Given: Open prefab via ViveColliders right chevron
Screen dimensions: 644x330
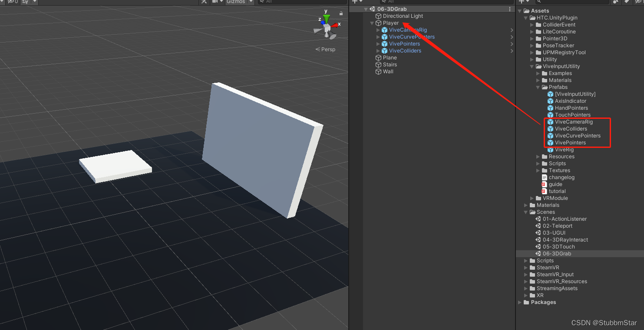Looking at the screenshot, I should (x=512, y=51).
